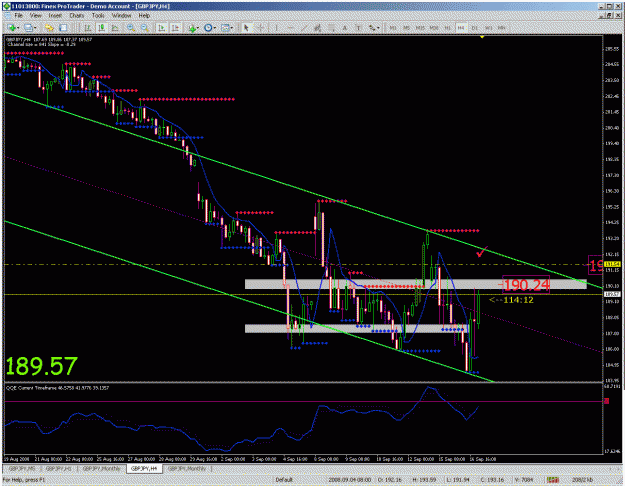This screenshot has height=486, width=625.
Task: Click the Default profile status bar entry
Action: (x=284, y=480)
